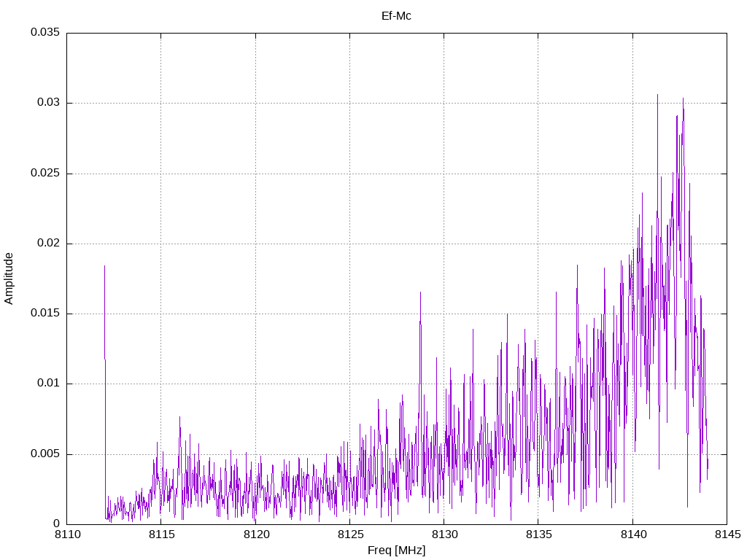This screenshot has width=747, height=560.
Task: Click the 8145 tick label on x-axis
Action: 727,536
